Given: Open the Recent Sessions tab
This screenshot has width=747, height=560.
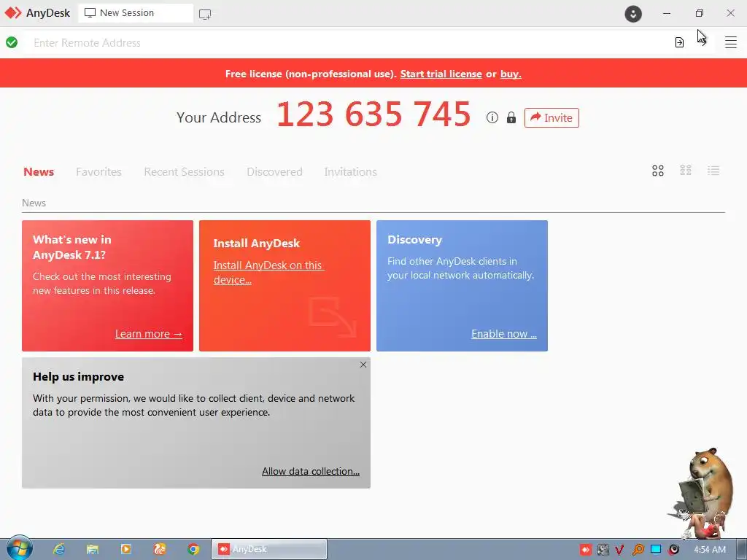Looking at the screenshot, I should click(x=184, y=171).
